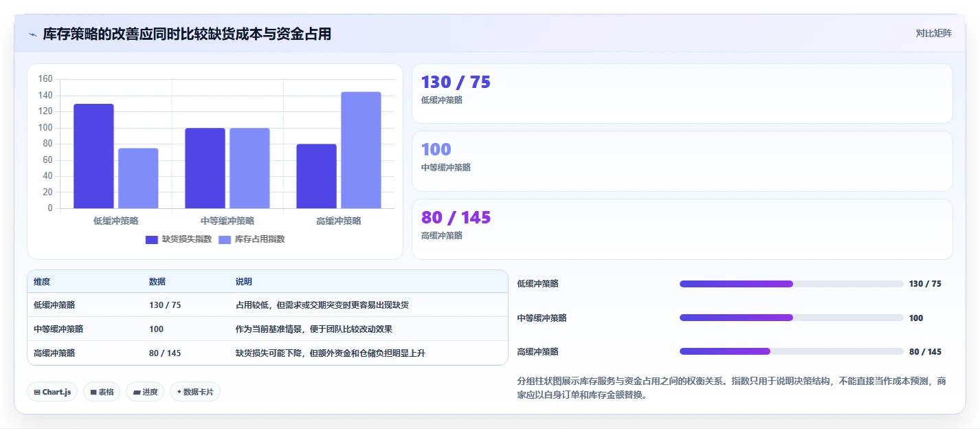Open the 100 中等缓冲策略 data card

(682, 161)
